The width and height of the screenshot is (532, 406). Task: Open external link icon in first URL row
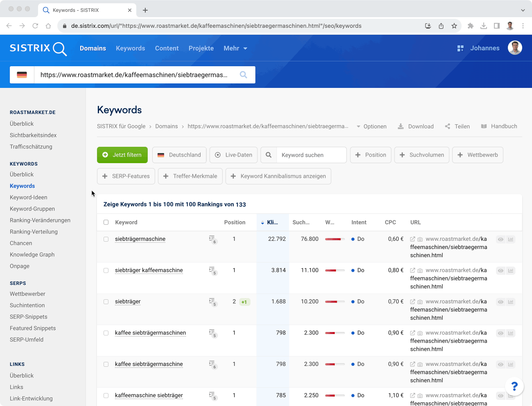pyautogui.click(x=413, y=239)
